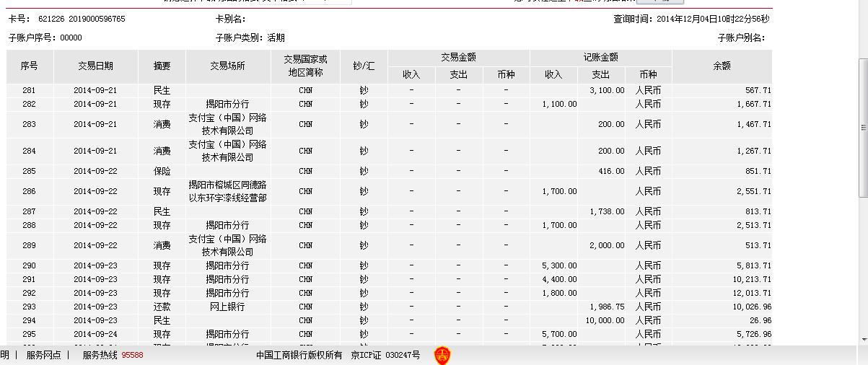Click the 交易国家或地区简称 column header
This screenshot has width=868, height=365.
click(306, 66)
